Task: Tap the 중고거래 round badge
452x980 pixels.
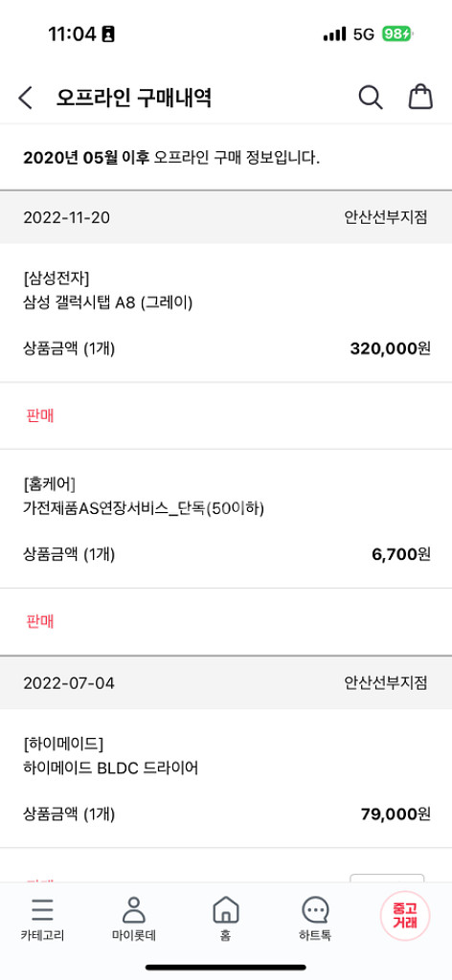Action: click(405, 915)
